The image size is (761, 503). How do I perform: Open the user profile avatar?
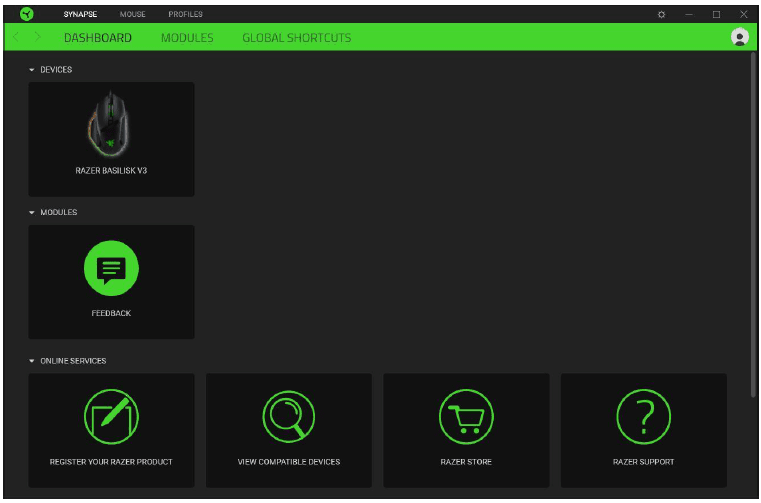pos(739,37)
